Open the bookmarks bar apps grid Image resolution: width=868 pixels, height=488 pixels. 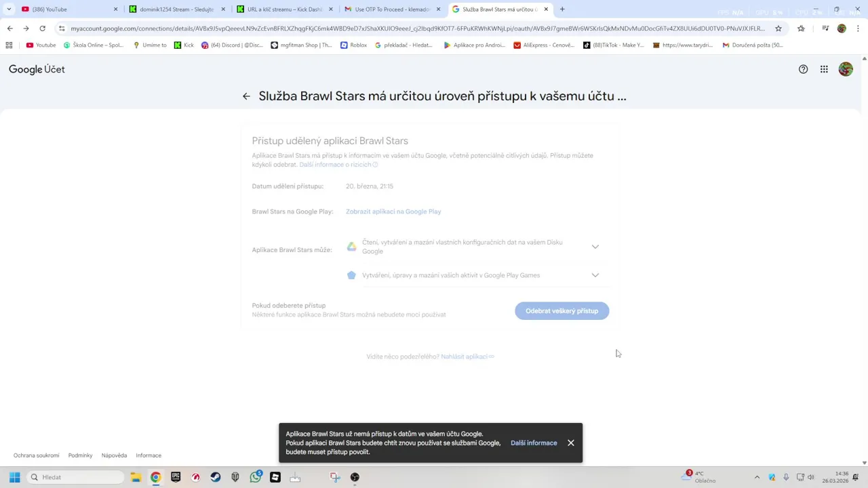coord(9,45)
